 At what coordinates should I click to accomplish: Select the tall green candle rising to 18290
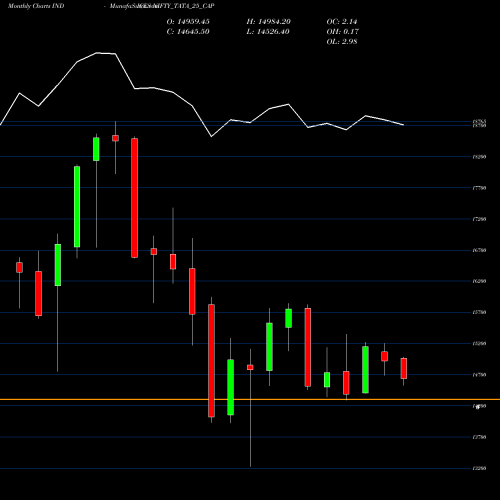click(77, 207)
